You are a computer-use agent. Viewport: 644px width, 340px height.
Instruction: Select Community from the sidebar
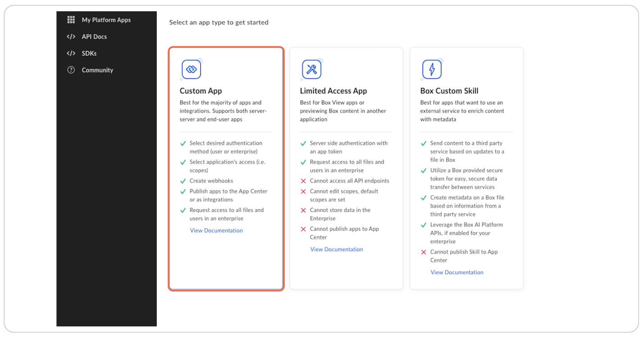[x=98, y=70]
